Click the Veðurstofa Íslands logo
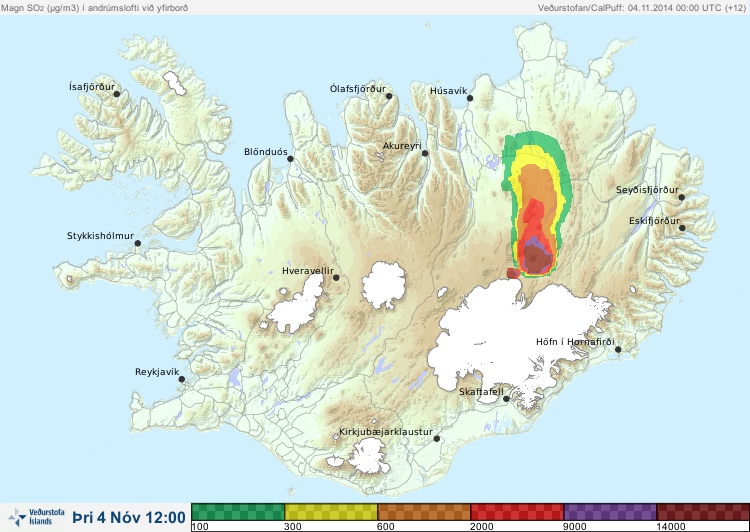The height and width of the screenshot is (532, 750). 36,517
